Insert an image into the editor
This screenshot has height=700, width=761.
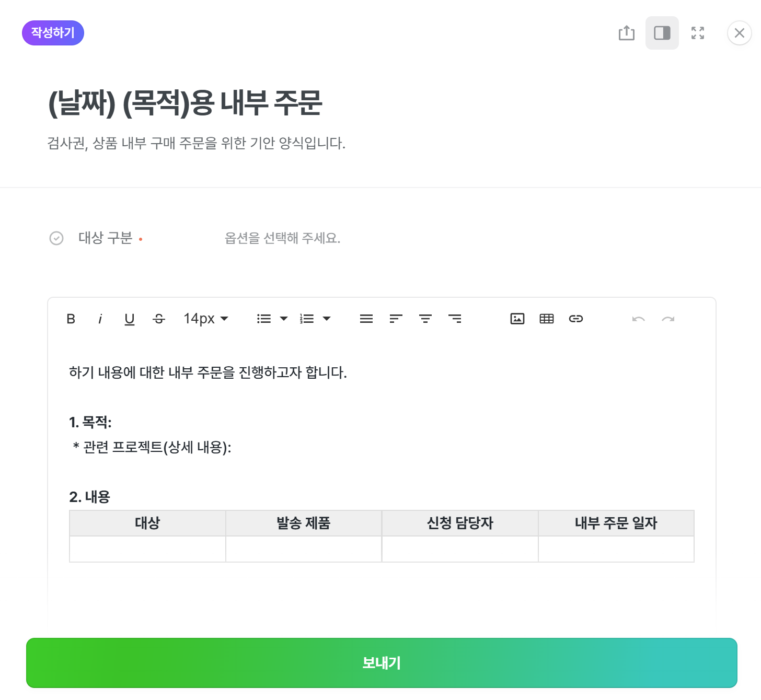tap(517, 319)
